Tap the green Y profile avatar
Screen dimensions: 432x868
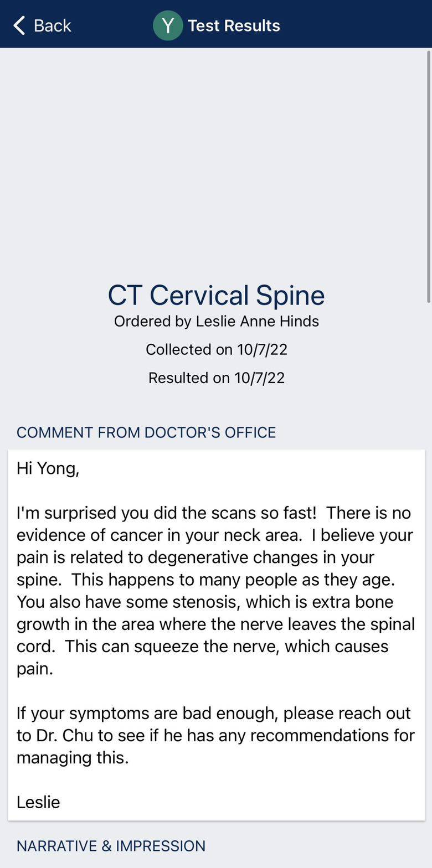[168, 25]
